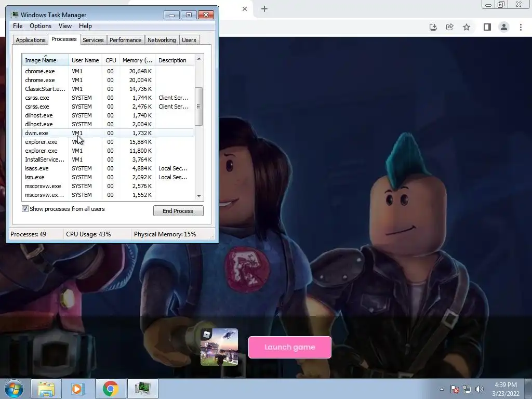532x399 pixels.
Task: Toggle Chrome's side panel icon
Action: click(487, 27)
